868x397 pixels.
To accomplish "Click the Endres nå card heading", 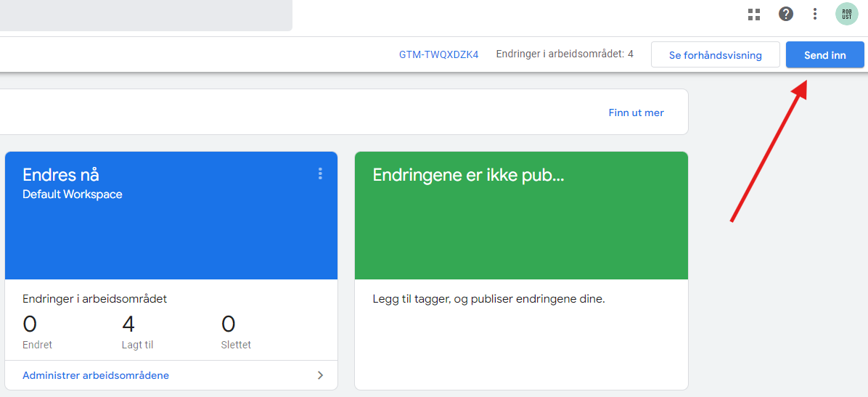I will tap(61, 175).
